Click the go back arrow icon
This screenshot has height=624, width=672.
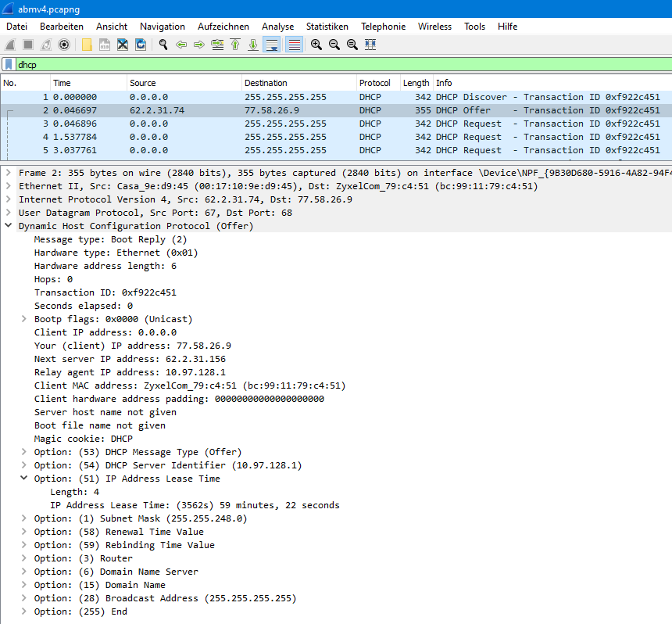(181, 45)
